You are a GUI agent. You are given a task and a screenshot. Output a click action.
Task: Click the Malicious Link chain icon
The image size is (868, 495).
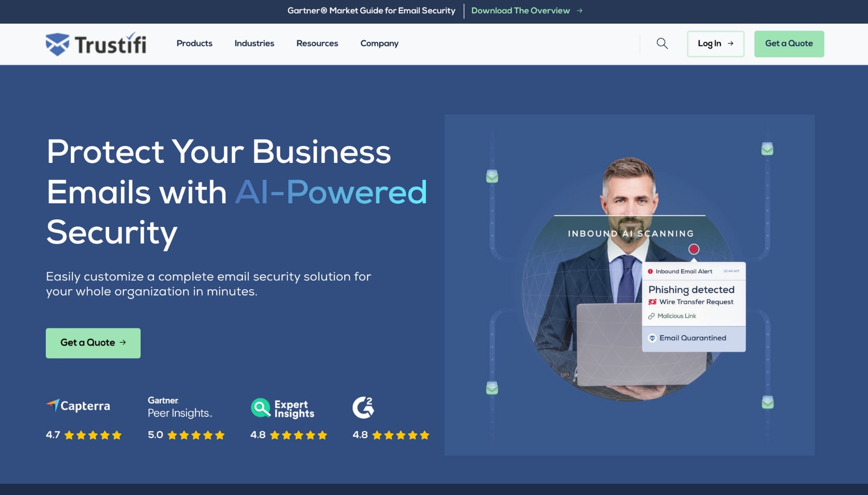[x=651, y=316]
